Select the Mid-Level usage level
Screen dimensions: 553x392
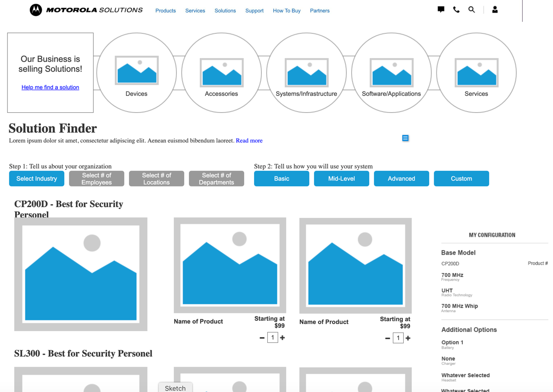click(x=341, y=178)
